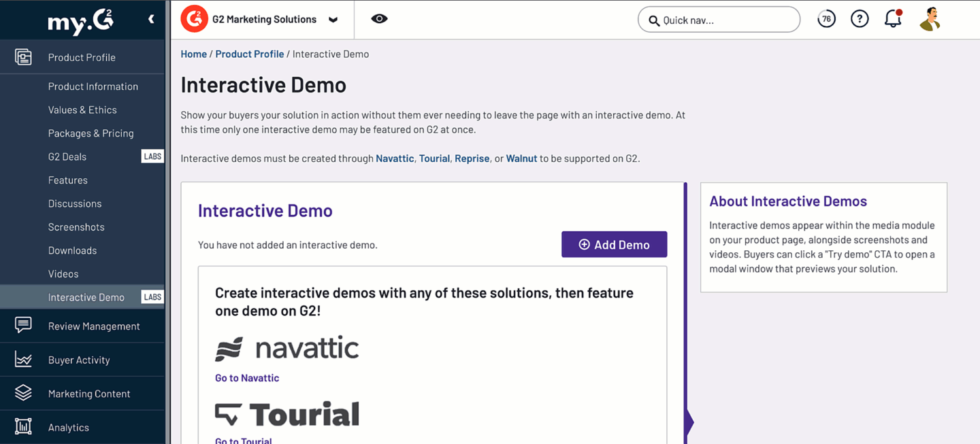
Task: Collapse the purple side panel arrow
Action: pos(688,423)
